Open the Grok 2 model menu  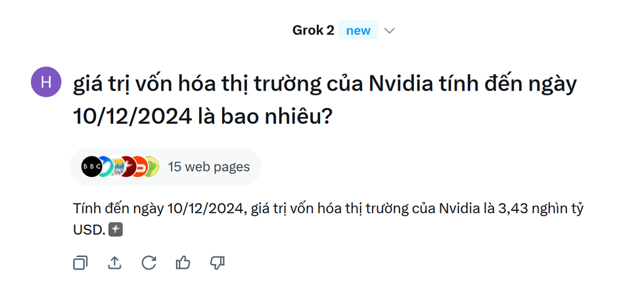[x=313, y=31]
